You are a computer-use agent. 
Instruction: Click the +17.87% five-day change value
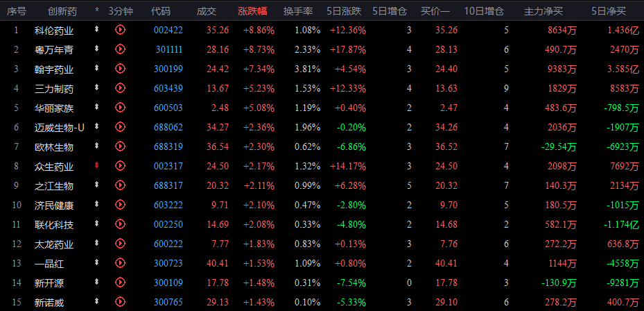point(348,49)
